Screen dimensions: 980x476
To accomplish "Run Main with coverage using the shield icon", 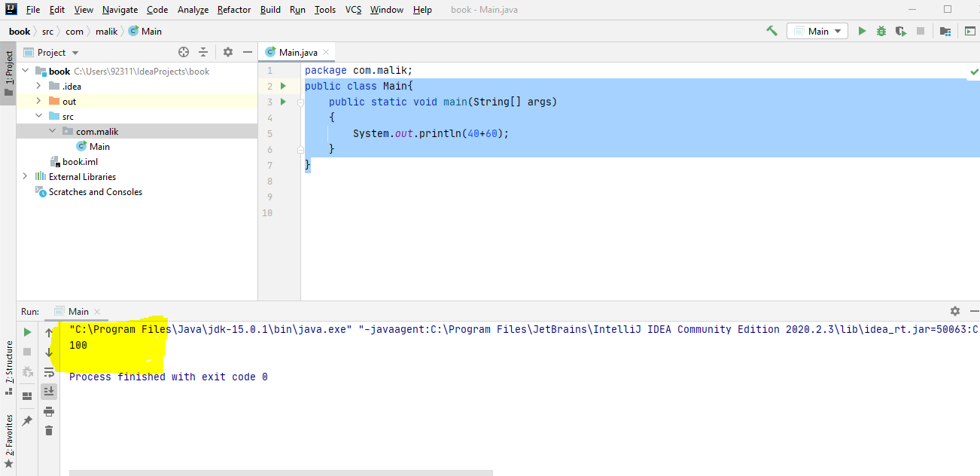I will pyautogui.click(x=900, y=31).
